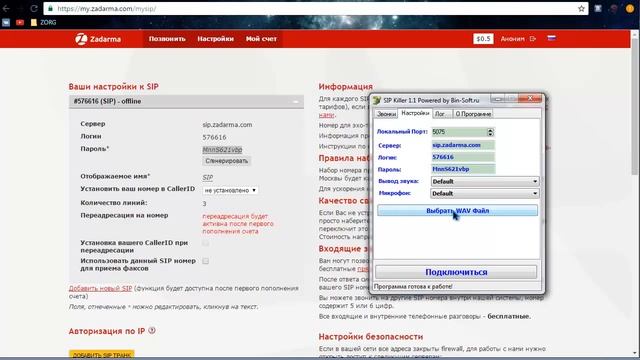The image size is (640, 360).
Task: Click the Настройки безопасности heading
Action: pyautogui.click(x=371, y=337)
